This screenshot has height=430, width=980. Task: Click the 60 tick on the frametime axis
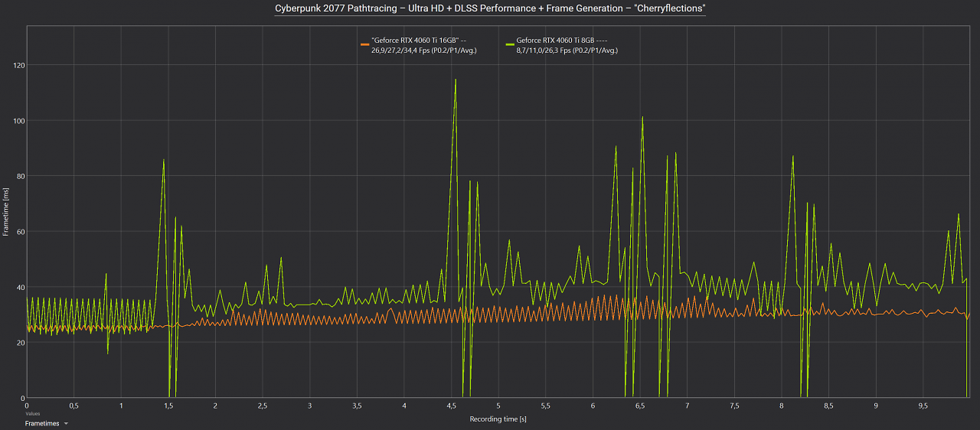click(x=21, y=232)
